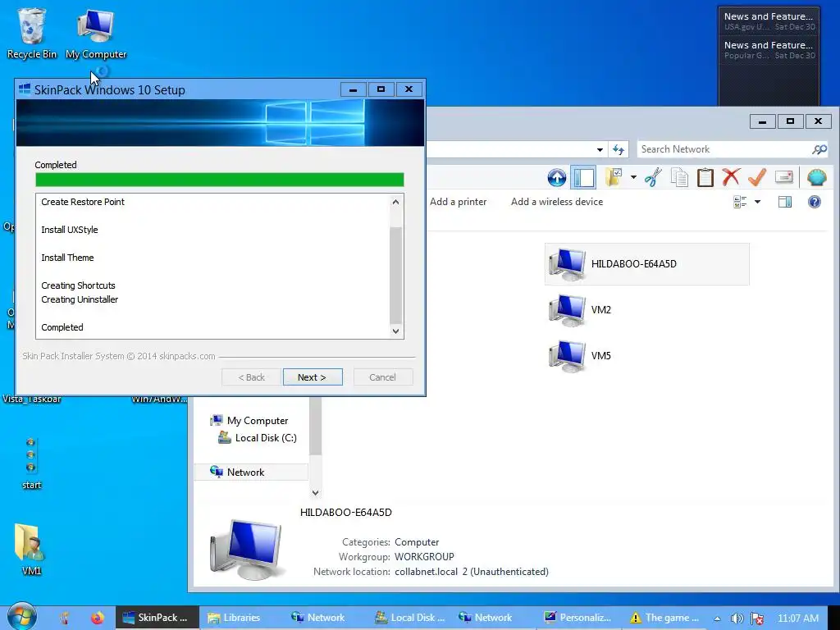
Task: Click the envelope email icon in the toolbar
Action: pyautogui.click(x=783, y=177)
